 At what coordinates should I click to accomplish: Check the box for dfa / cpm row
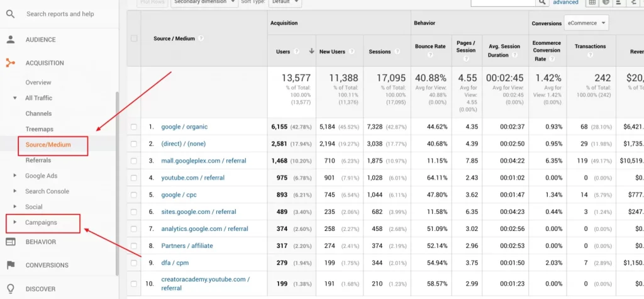133,263
